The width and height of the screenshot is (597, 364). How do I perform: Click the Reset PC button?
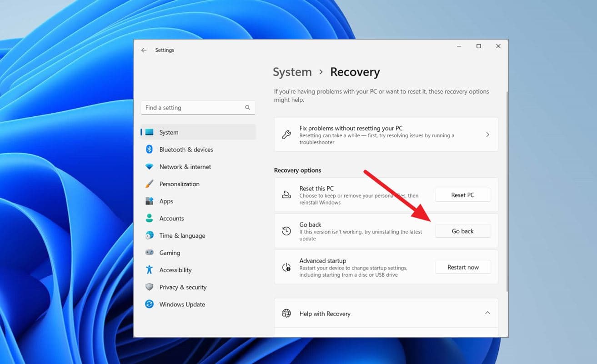463,195
